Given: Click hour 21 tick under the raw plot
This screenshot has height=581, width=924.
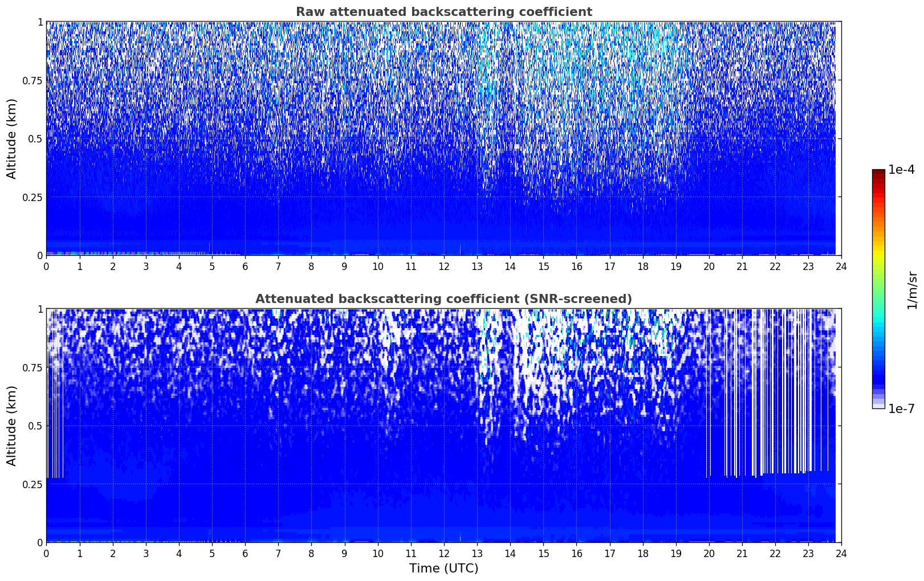Looking at the screenshot, I should coord(742,266).
